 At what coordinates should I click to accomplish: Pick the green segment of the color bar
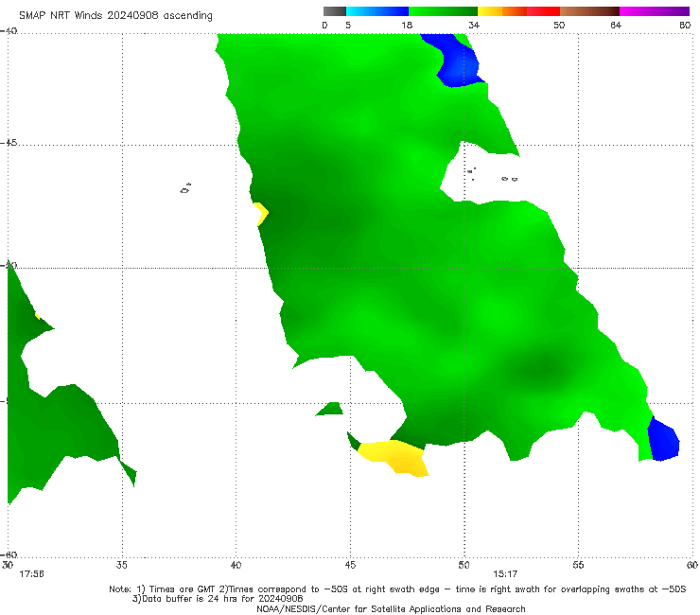coord(443,11)
